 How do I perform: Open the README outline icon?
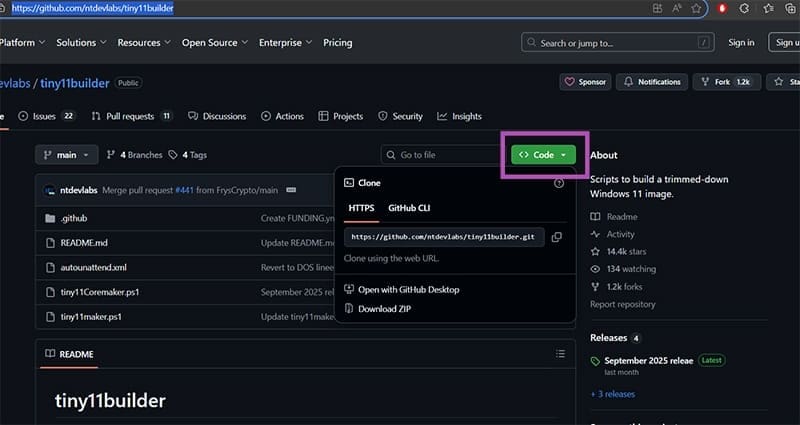coord(560,354)
